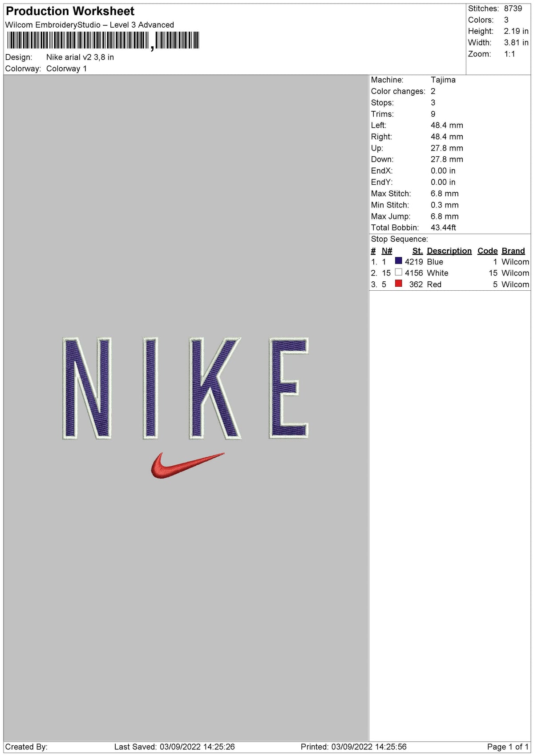Click the barcode under the worksheet title
Screen dimensions: 534x756
pos(103,41)
